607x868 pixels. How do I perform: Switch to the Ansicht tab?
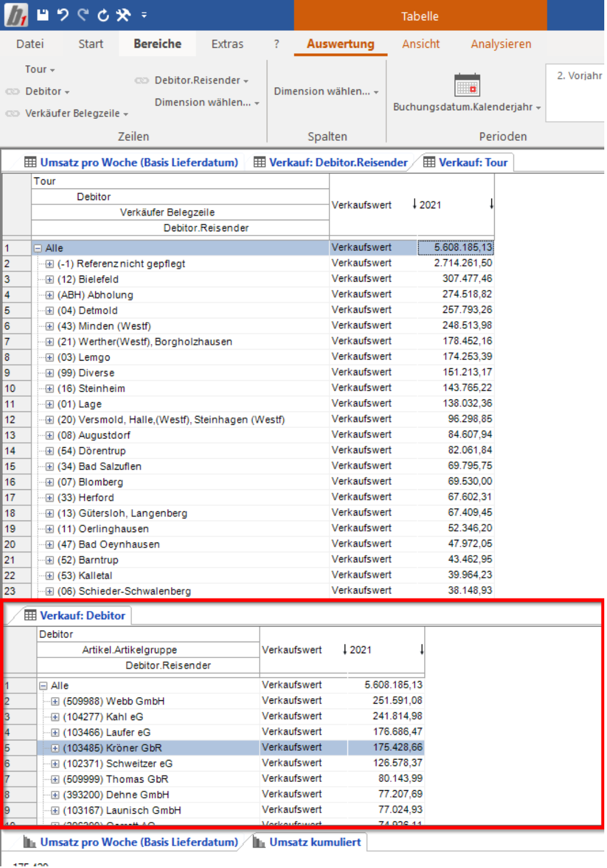[421, 44]
